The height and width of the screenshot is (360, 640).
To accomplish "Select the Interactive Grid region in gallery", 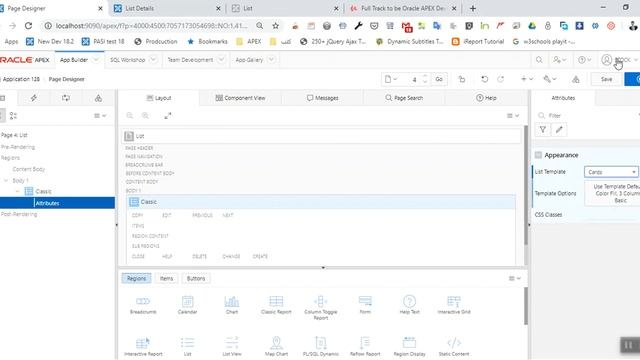I will tap(454, 305).
